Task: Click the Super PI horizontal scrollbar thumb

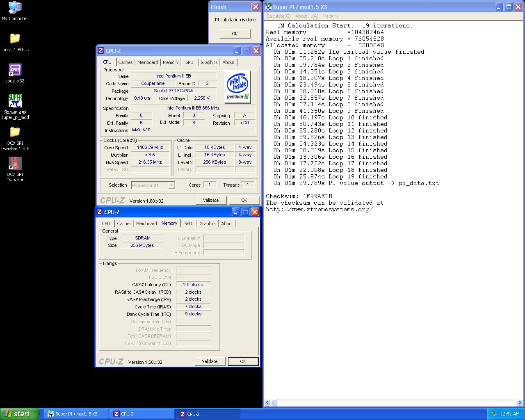Action: 274,403
